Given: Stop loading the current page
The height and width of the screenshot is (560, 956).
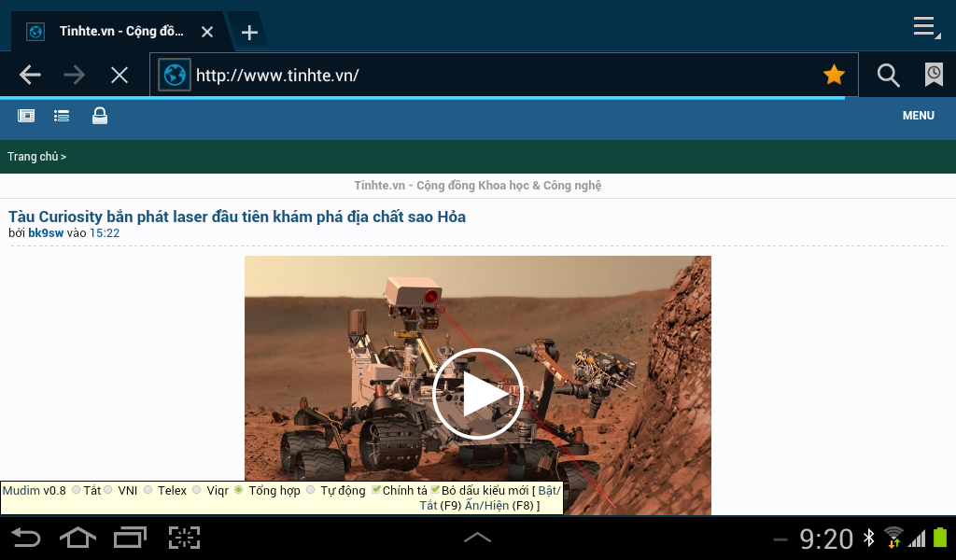Looking at the screenshot, I should [x=119, y=75].
